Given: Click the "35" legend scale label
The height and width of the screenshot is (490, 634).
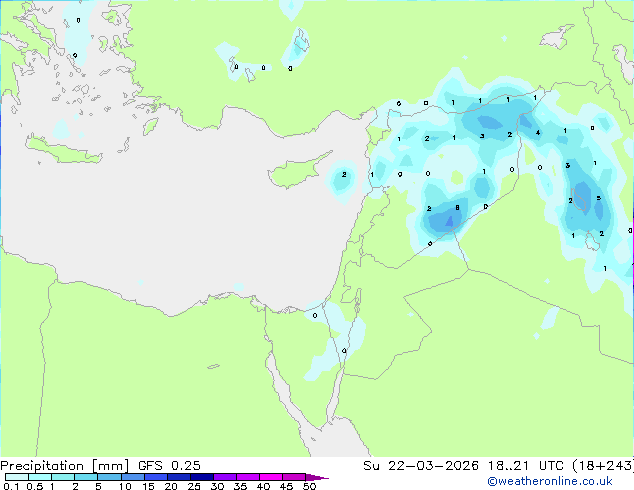Looking at the screenshot, I should 240,486.
